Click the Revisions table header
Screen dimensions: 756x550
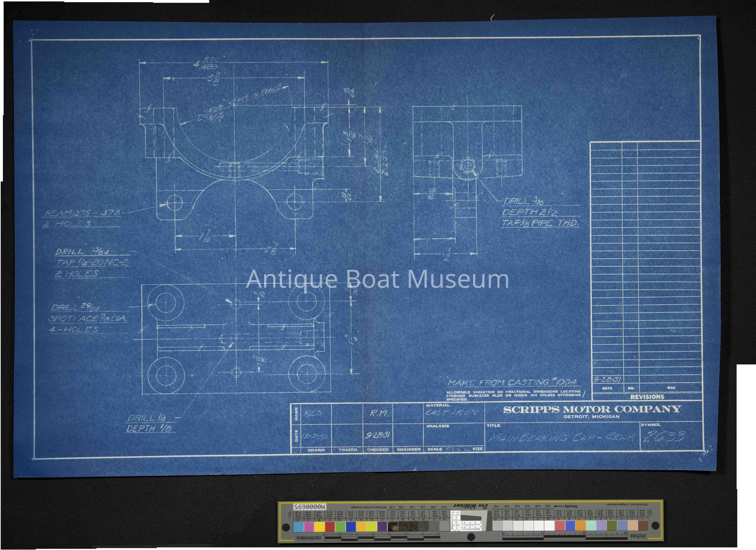pyautogui.click(x=647, y=397)
